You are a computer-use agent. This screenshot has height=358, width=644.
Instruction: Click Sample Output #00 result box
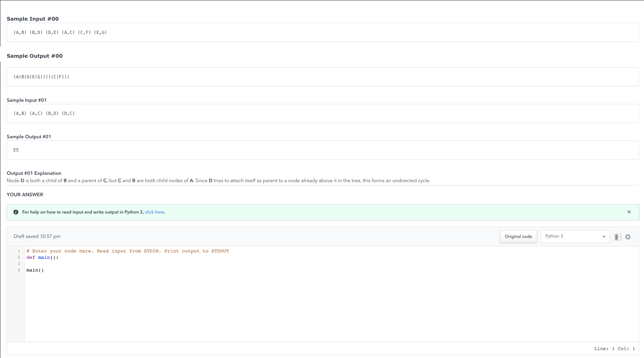pos(323,77)
